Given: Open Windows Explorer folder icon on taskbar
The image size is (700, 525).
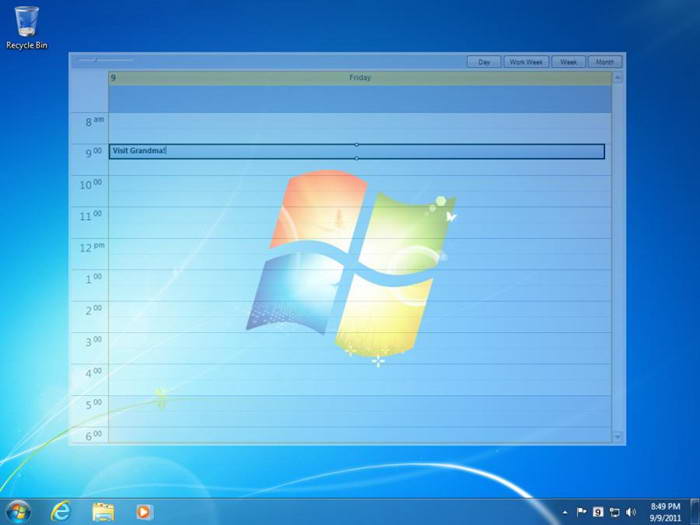Looking at the screenshot, I should click(103, 512).
